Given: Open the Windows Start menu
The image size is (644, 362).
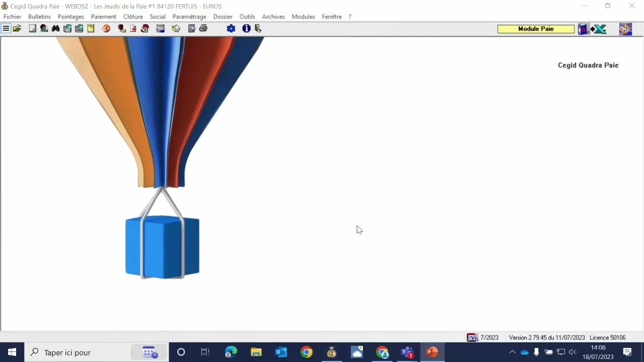Looking at the screenshot, I should click(12, 352).
